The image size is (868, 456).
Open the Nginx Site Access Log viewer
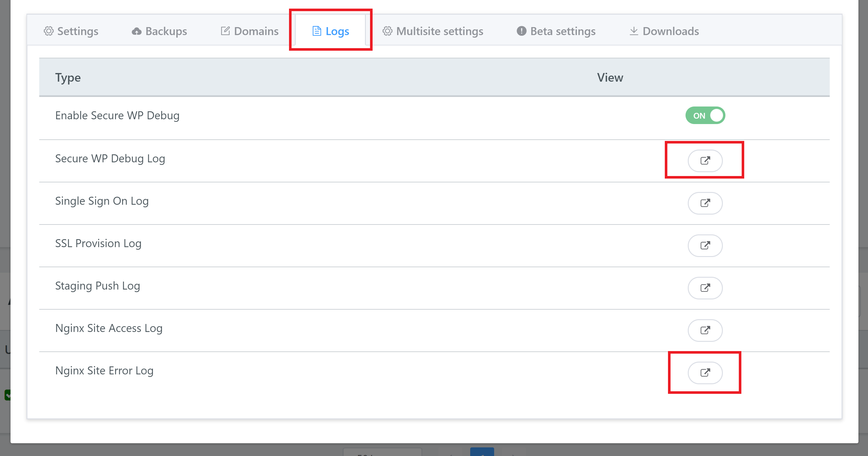tap(705, 330)
